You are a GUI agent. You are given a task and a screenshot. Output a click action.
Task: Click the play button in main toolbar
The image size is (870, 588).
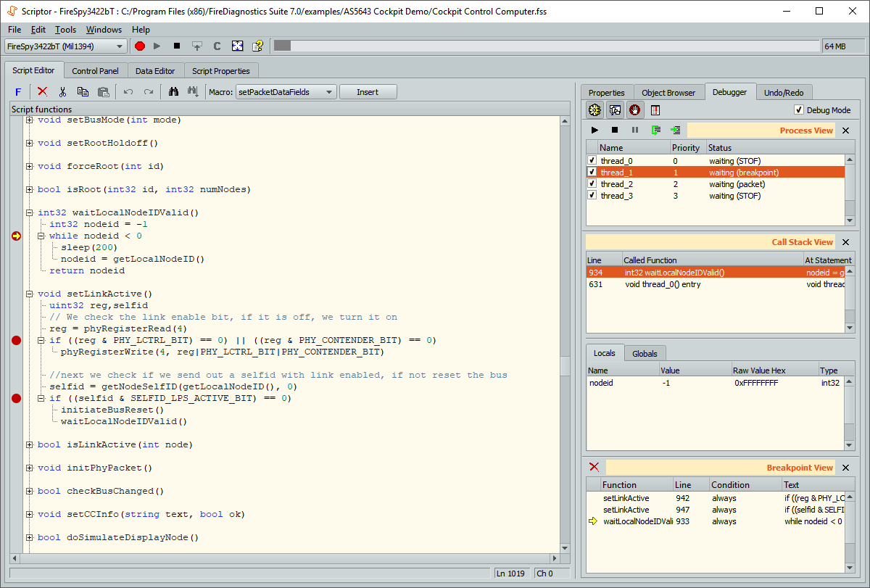click(157, 46)
